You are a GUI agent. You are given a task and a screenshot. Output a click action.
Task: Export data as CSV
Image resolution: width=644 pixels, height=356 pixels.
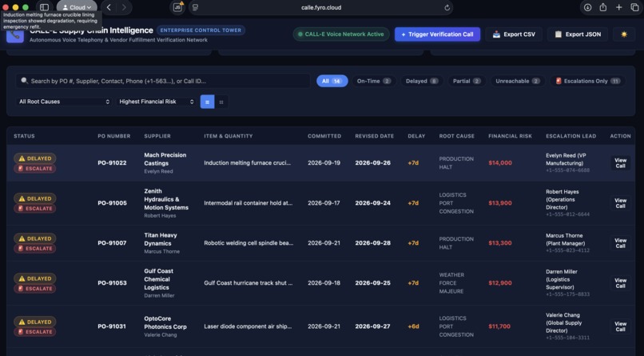coord(514,34)
